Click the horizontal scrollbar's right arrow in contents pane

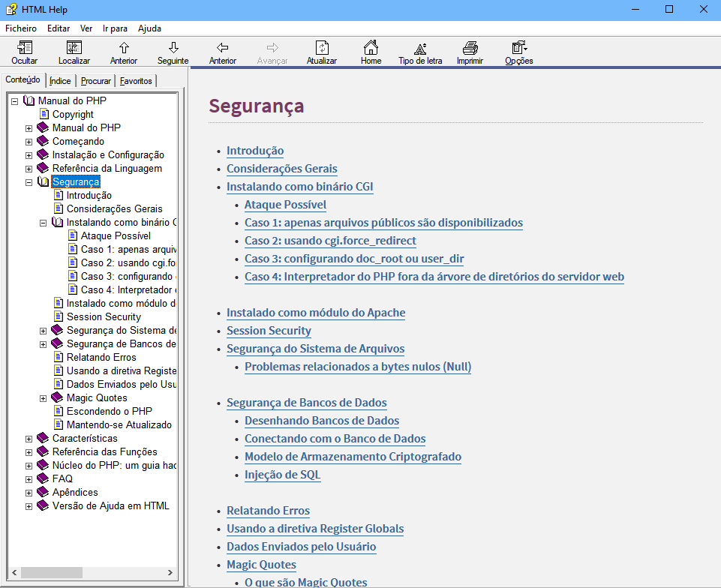(x=171, y=573)
